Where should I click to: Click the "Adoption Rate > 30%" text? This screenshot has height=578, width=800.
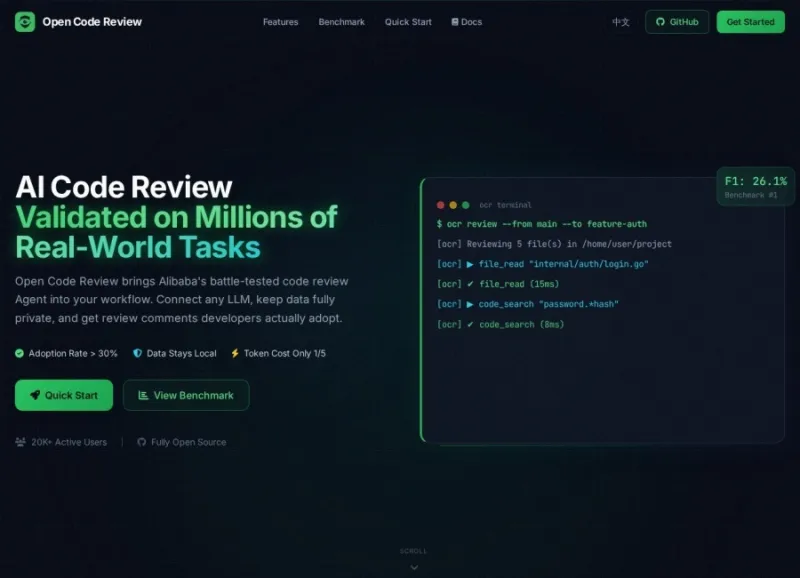[x=73, y=353]
